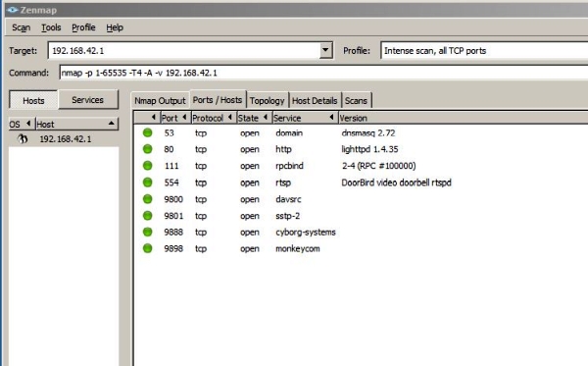The image size is (588, 366).
Task: Switch to the Nmap Output tab
Action: click(x=160, y=101)
